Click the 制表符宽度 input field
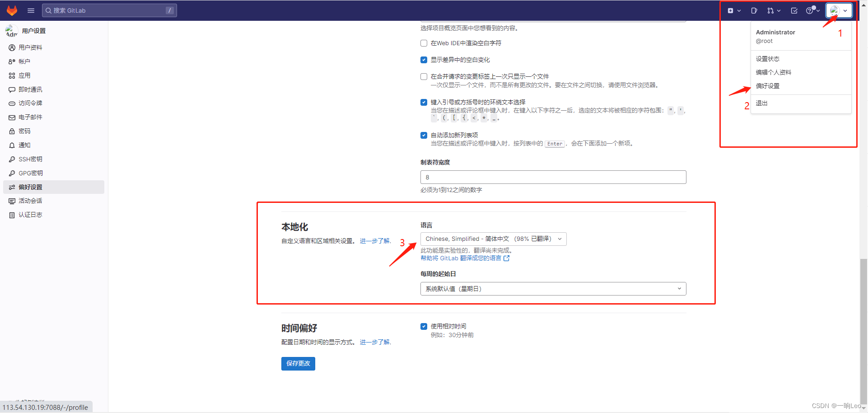Image resolution: width=868 pixels, height=413 pixels. pos(553,177)
